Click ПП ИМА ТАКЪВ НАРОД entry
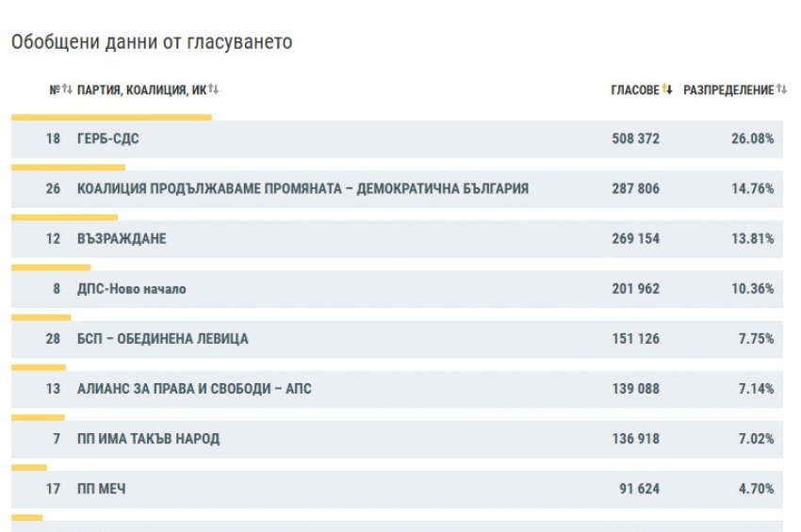801x532 pixels. click(149, 439)
